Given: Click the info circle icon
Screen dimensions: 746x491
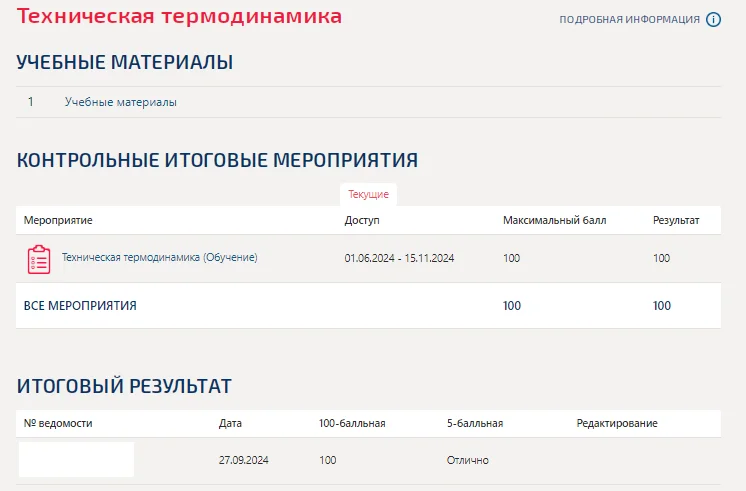Looking at the screenshot, I should coord(713,20).
